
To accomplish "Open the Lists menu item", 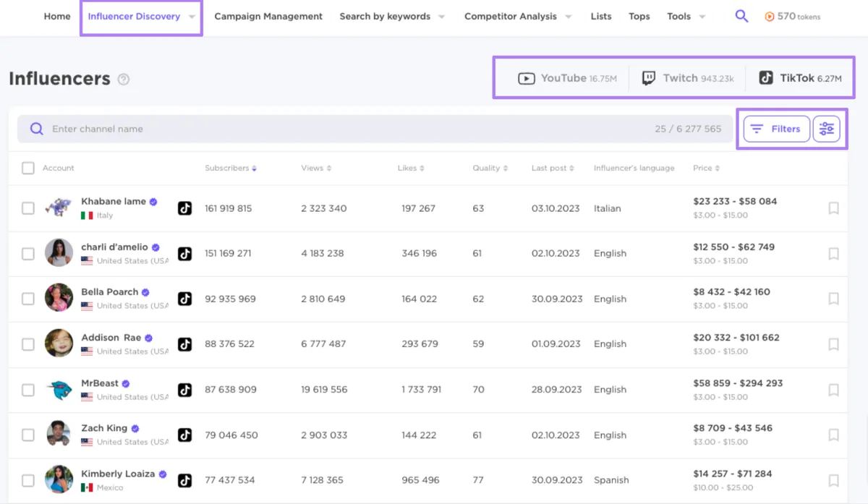I will point(601,16).
